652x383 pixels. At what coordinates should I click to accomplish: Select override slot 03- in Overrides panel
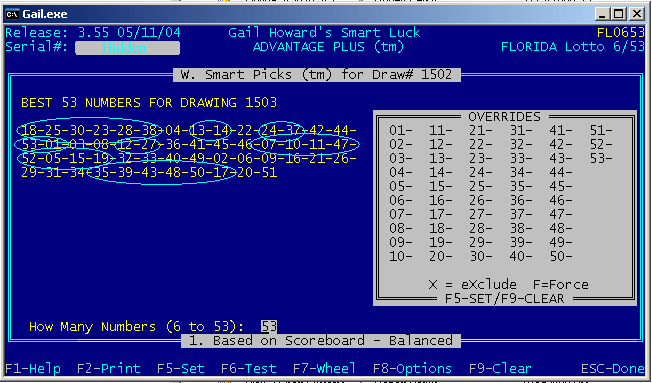[x=401, y=158]
